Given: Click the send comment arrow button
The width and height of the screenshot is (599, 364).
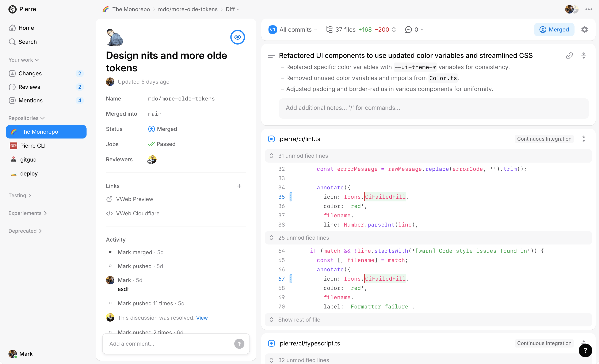Looking at the screenshot, I should [x=239, y=344].
